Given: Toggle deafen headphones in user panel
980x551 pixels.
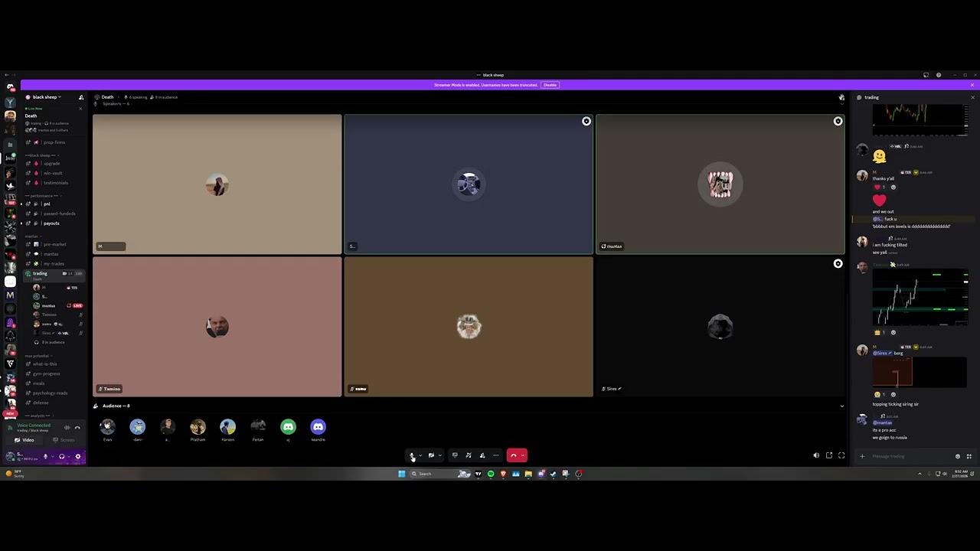Looking at the screenshot, I should 61,457.
